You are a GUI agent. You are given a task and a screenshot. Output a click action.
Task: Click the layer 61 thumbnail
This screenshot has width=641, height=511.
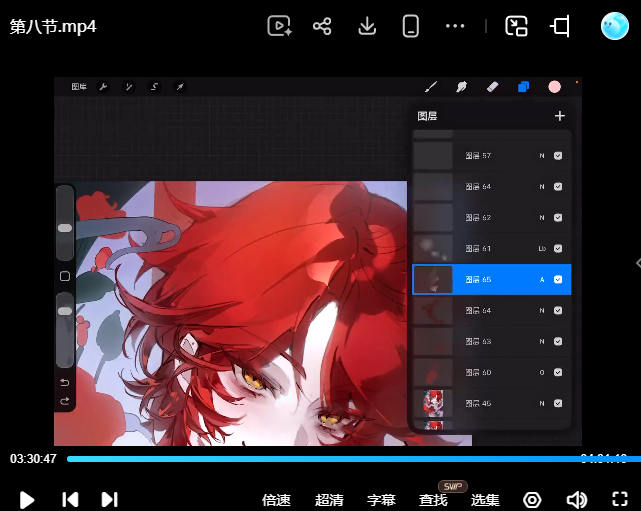[433, 249]
